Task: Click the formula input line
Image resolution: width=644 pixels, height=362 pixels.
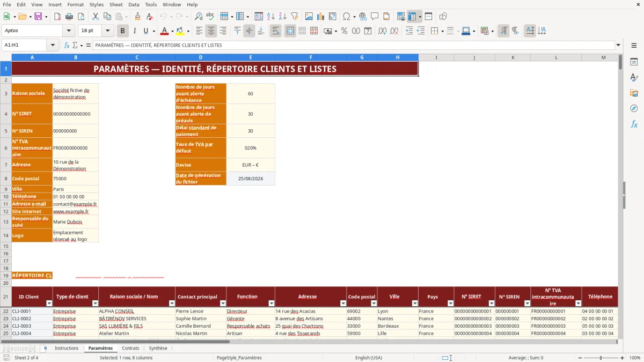Action: (354, 45)
